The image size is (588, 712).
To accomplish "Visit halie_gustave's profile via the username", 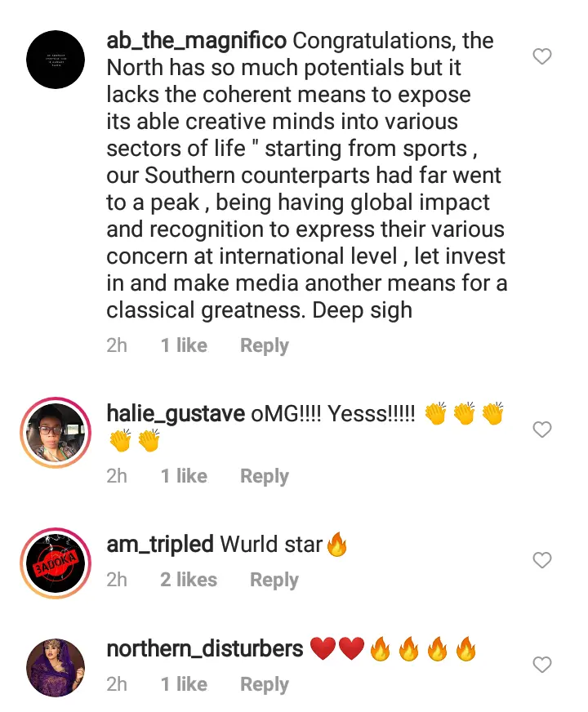I will click(x=176, y=414).
